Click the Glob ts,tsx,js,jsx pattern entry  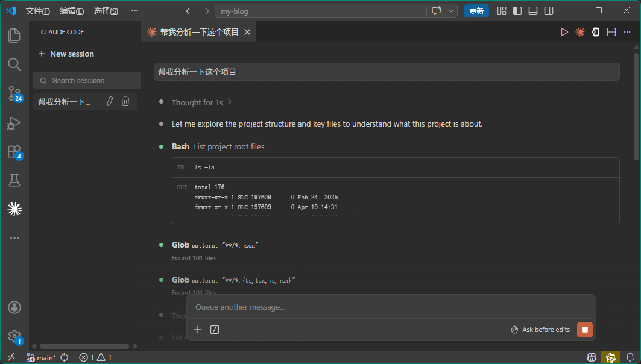(233, 280)
